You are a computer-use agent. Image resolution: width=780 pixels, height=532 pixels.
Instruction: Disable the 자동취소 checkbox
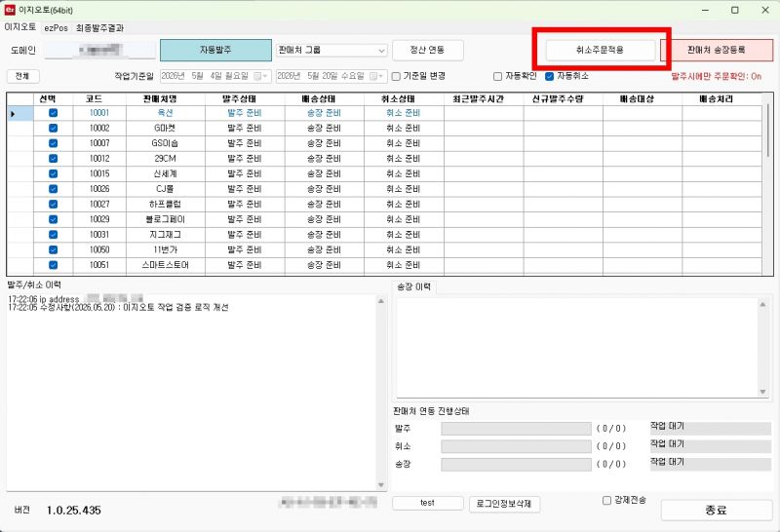point(550,76)
